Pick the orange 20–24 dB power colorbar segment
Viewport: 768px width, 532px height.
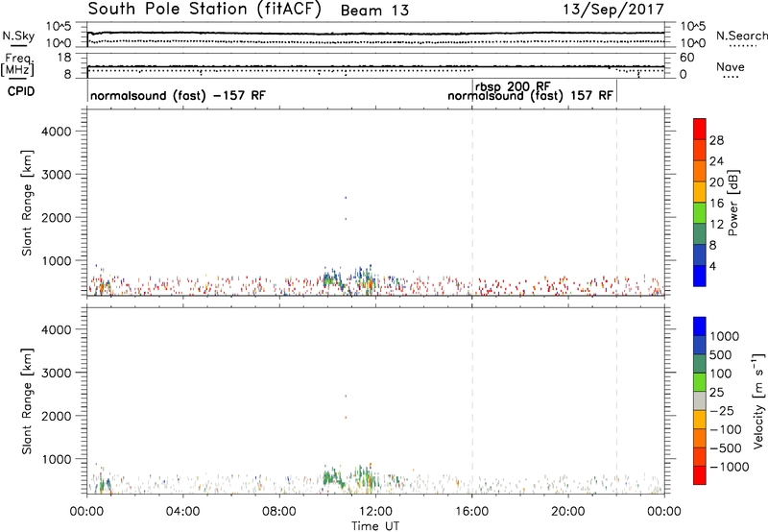point(700,171)
